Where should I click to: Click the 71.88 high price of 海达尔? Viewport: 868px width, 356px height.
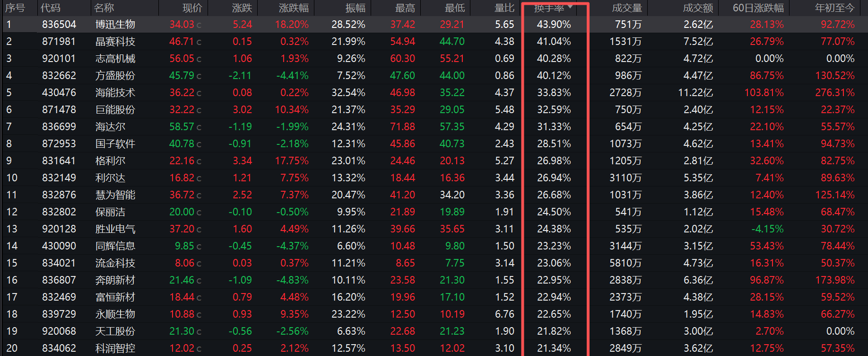coord(403,127)
